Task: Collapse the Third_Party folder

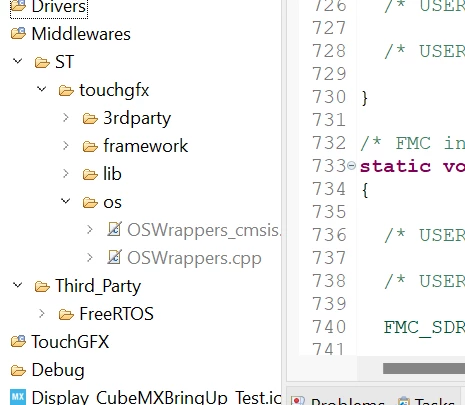Action: point(18,285)
